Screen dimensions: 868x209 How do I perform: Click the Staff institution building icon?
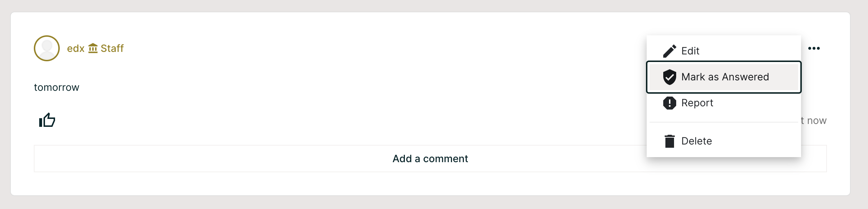pos(93,48)
